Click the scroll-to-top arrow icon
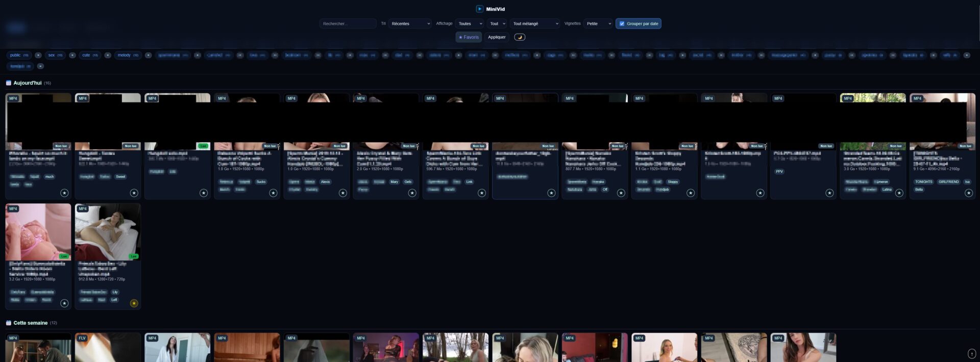Image resolution: width=980 pixels, height=362 pixels. 972,354
